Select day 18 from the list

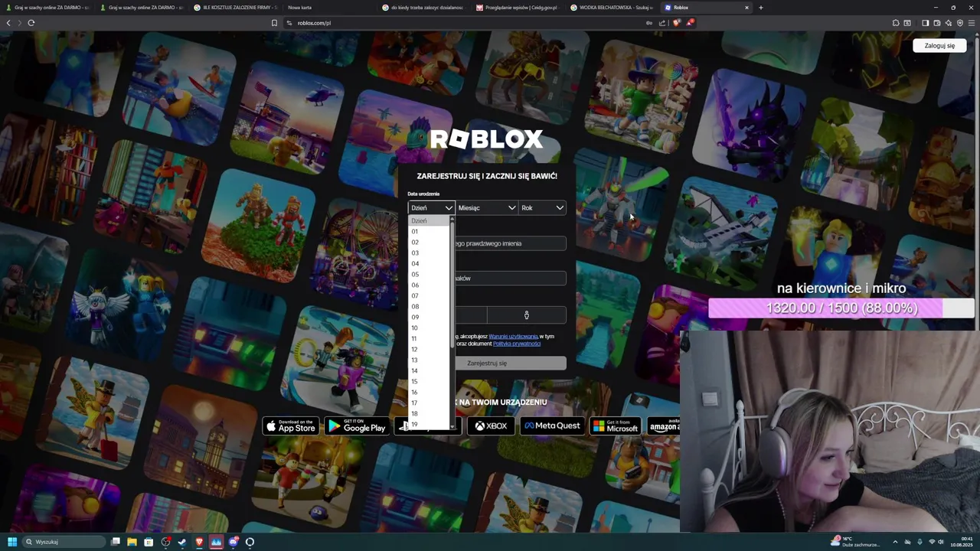pyautogui.click(x=430, y=413)
